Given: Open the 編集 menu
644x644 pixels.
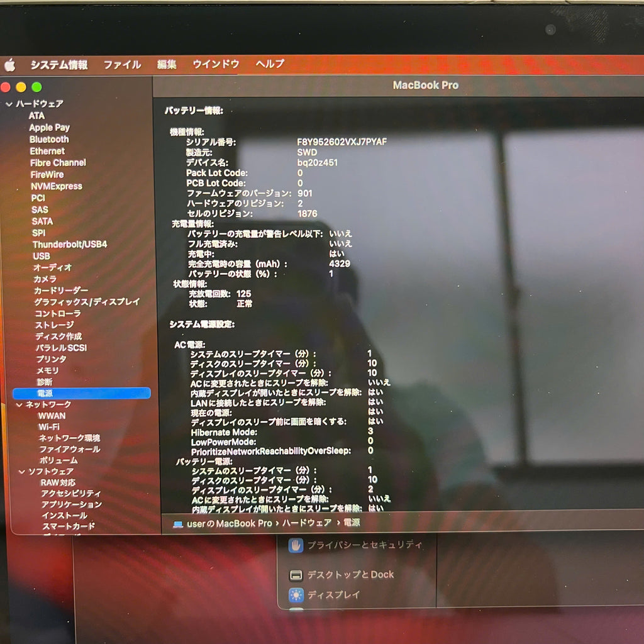Looking at the screenshot, I should click(166, 64).
